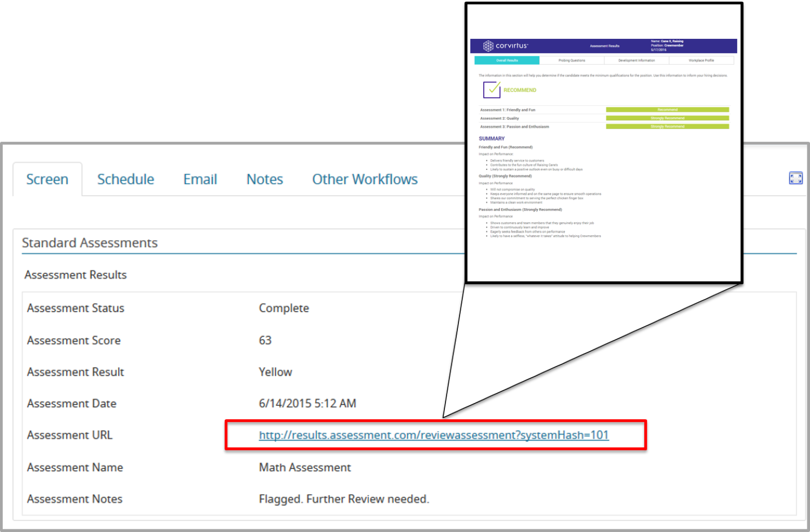The image size is (810, 532).
Task: Open Probing Questions tab in report
Action: (x=571, y=60)
